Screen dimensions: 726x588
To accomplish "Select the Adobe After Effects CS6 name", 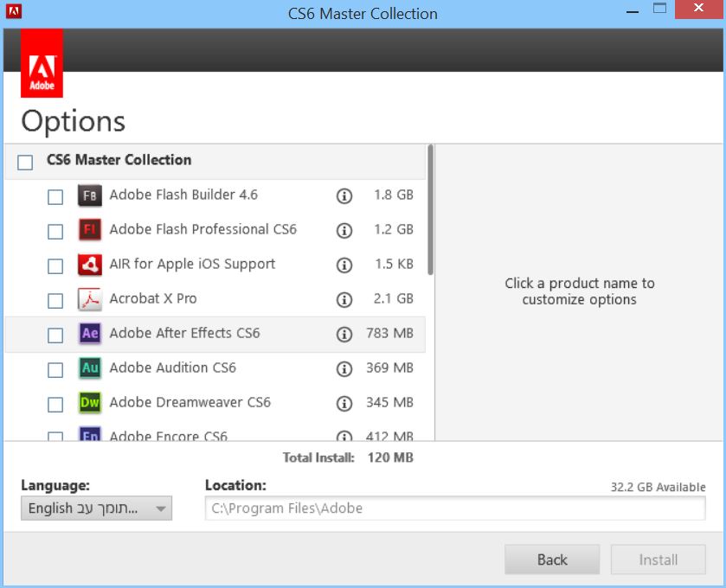I will click(x=184, y=333).
